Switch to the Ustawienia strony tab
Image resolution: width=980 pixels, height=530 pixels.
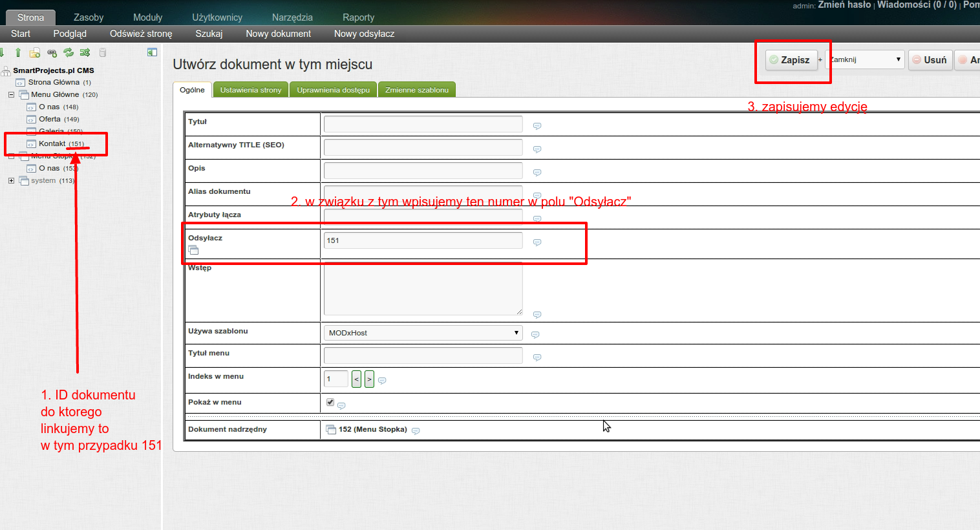251,90
